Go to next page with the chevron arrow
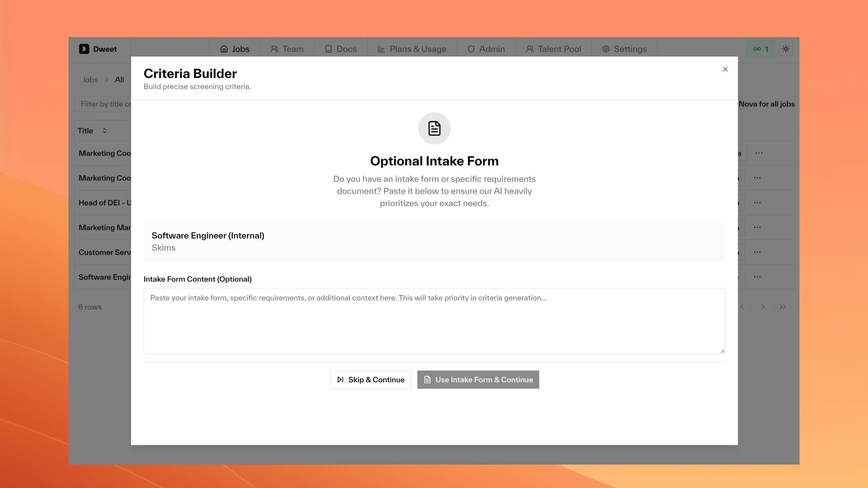This screenshot has width=868, height=488. point(763,307)
